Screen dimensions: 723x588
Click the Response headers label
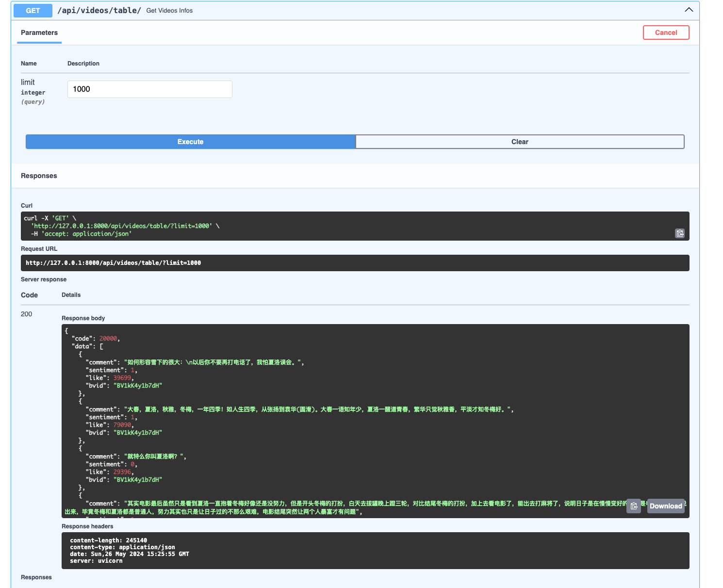(x=87, y=526)
